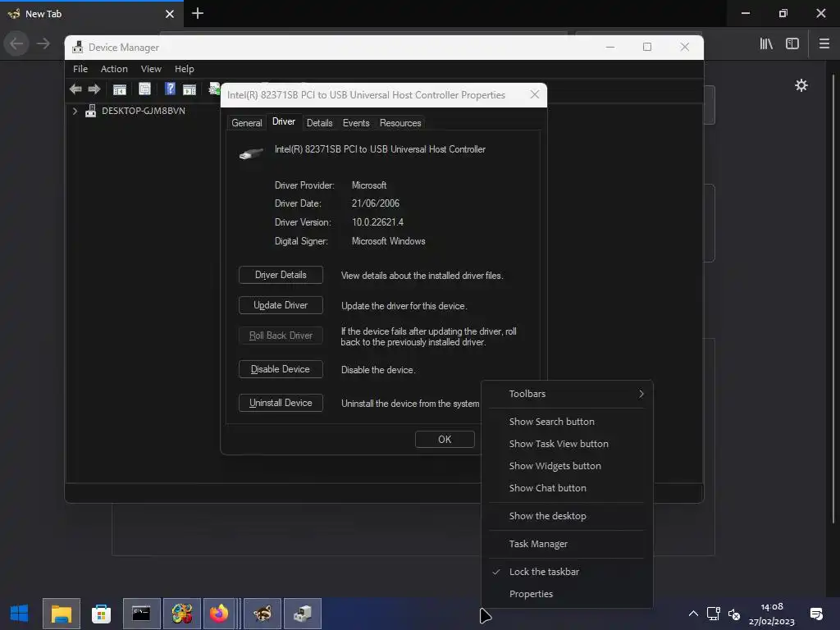
Task: Click the show/hide action pane toolbar icon
Action: coord(189,89)
